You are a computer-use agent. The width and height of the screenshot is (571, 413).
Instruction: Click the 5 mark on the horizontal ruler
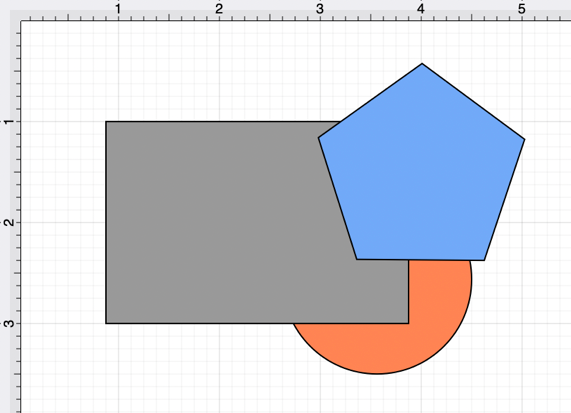(x=521, y=9)
